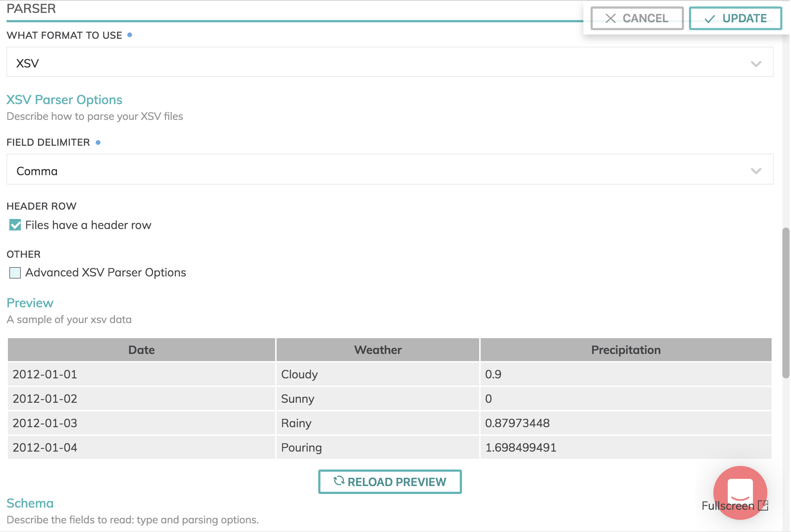
Task: Open the XSV format dropdown
Action: [x=389, y=62]
